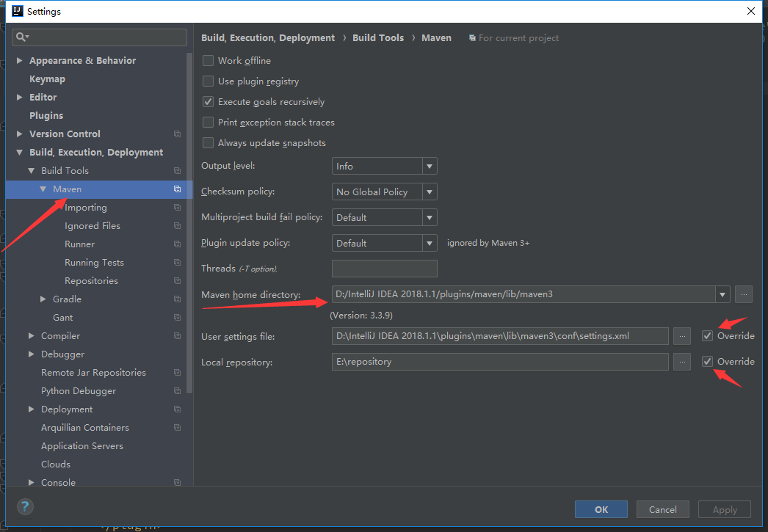Click project-level icon beside Gant
The image size is (768, 532).
tap(177, 318)
